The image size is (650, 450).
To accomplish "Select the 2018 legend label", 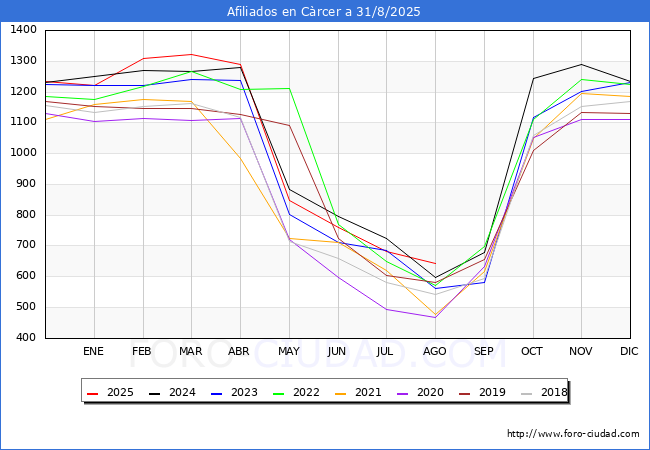I will (x=554, y=392).
